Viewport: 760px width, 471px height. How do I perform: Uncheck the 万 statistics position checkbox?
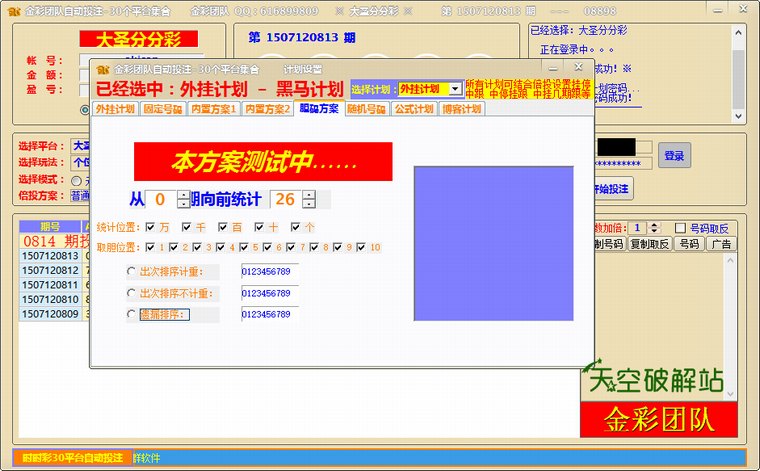150,227
